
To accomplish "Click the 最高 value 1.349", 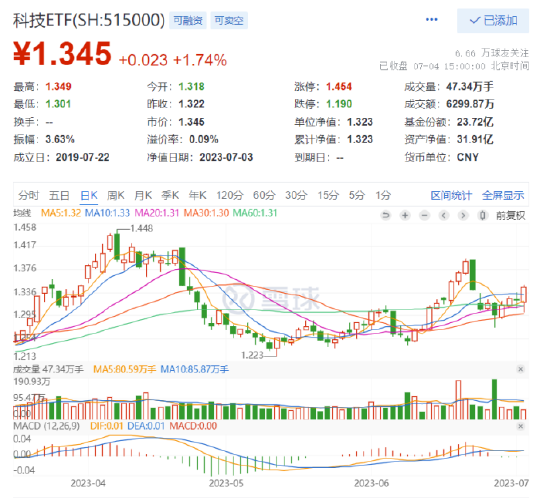I will coord(58,86).
